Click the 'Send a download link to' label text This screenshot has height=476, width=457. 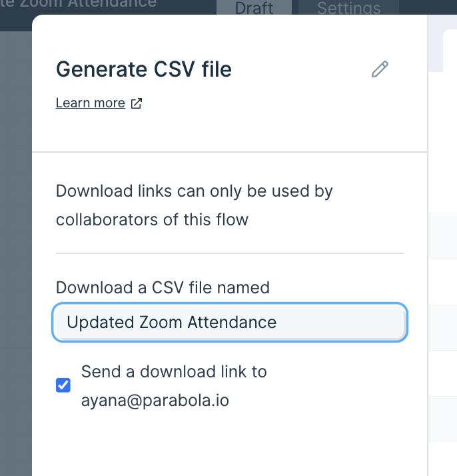click(x=174, y=371)
